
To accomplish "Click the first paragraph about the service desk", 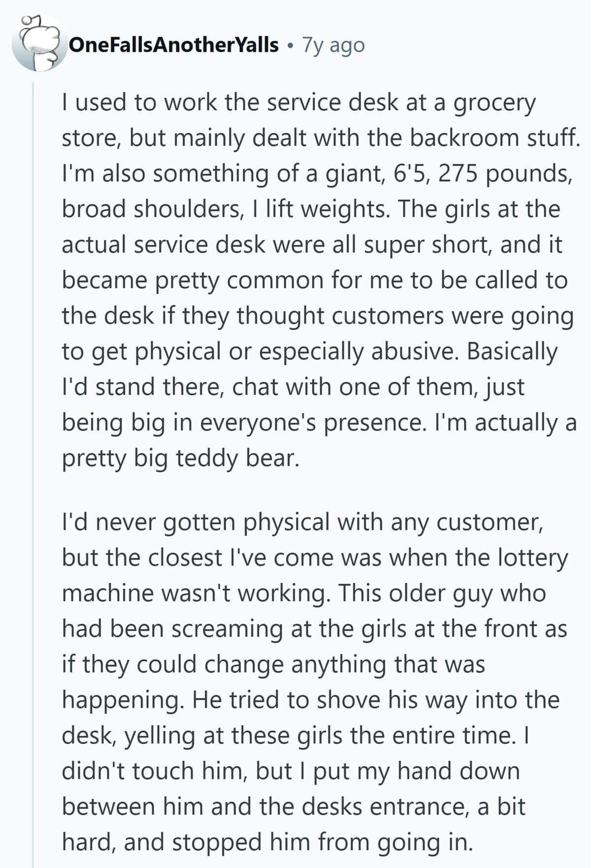I will (319, 280).
